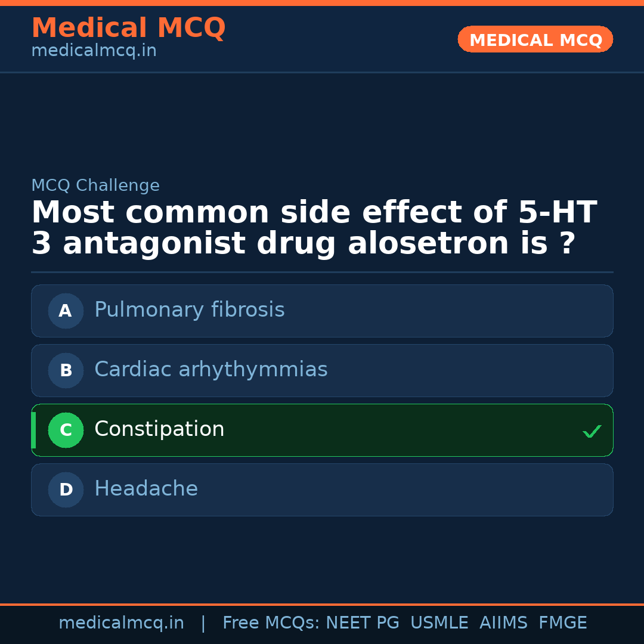644x644 pixels.
Task: Click the alosetron question text
Action: 314,228
